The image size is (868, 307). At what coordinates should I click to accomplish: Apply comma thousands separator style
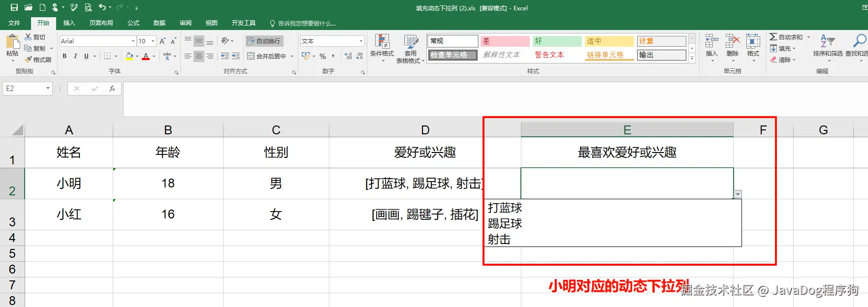coord(333,57)
